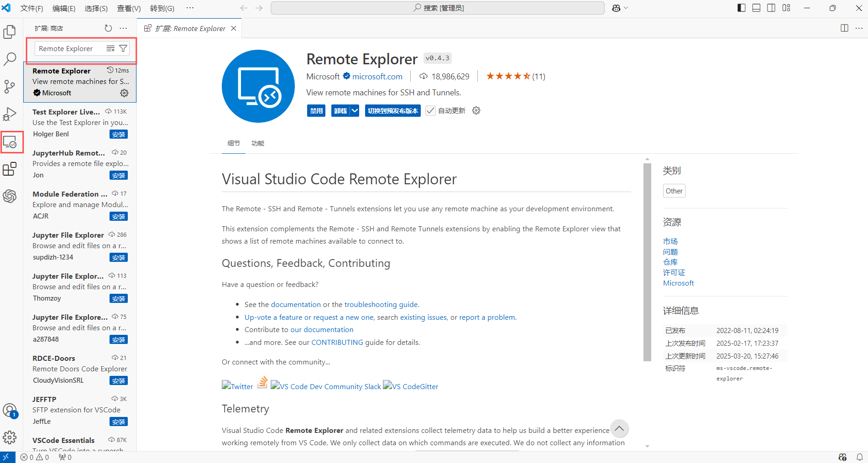Open the Selection menu (选择)

tap(96, 8)
